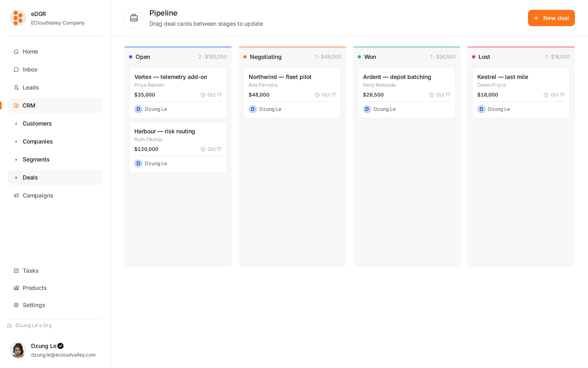Click the D avatar on Harbour card

(x=138, y=164)
